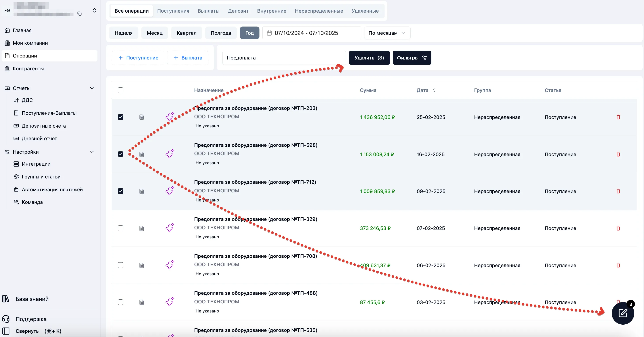Check row ТП-329 checkbox
644x337 pixels.
click(120, 228)
